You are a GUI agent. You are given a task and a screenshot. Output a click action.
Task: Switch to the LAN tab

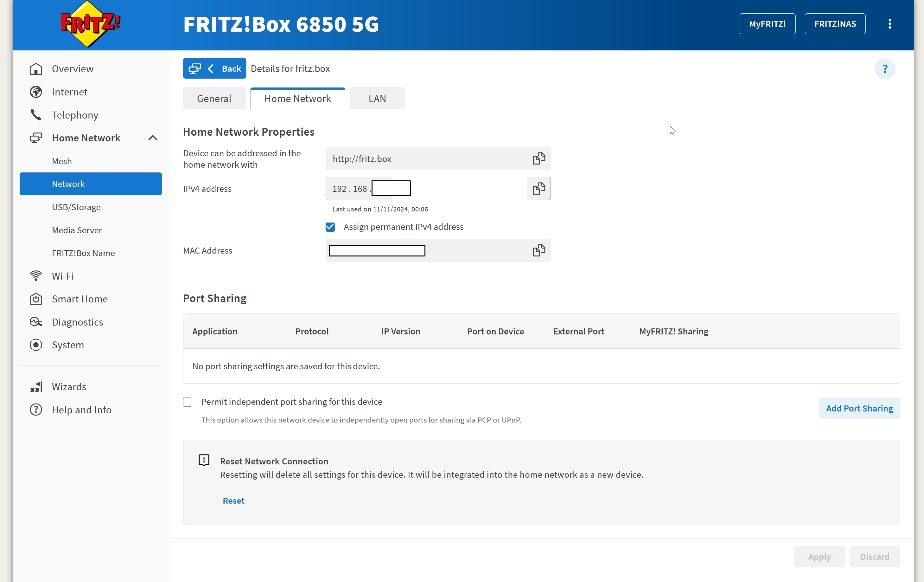(x=377, y=99)
